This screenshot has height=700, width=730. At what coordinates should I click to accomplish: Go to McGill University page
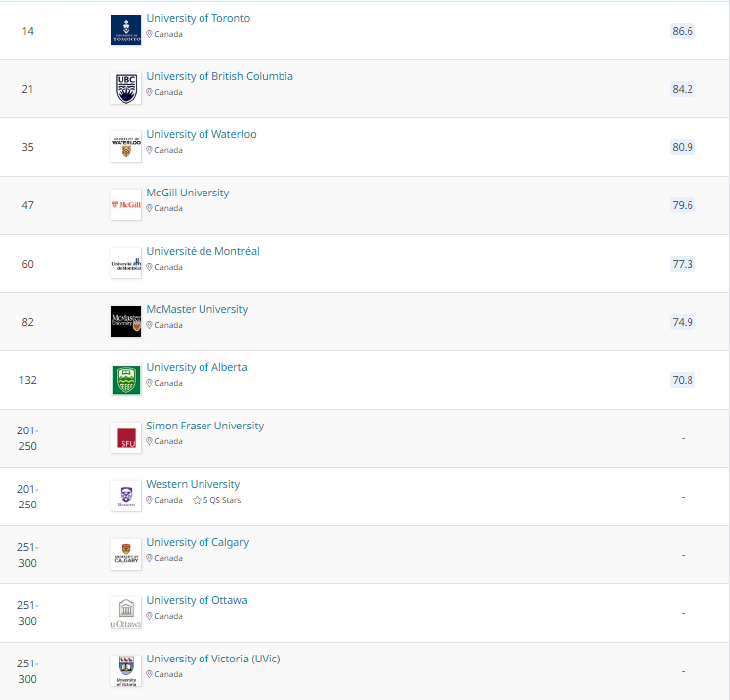point(188,194)
